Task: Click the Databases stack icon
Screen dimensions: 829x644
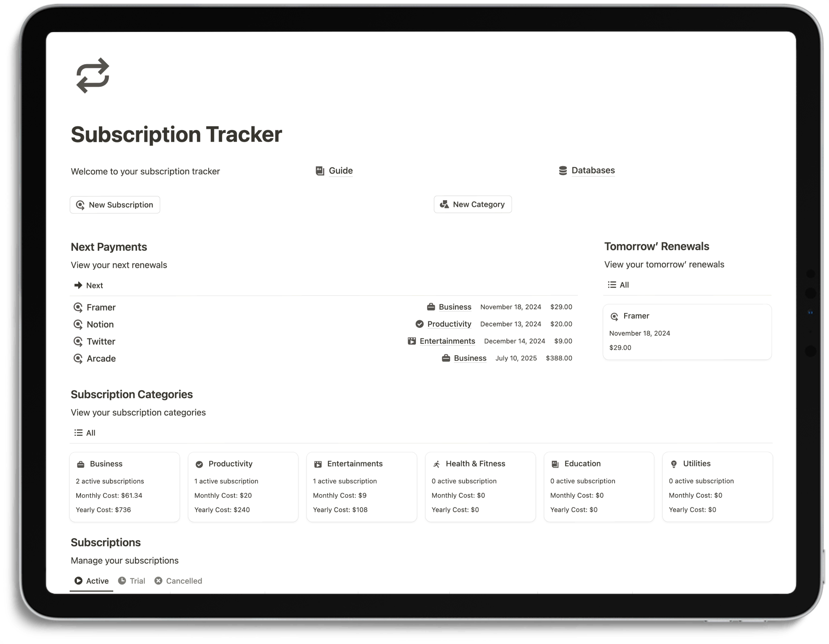Action: click(x=562, y=170)
